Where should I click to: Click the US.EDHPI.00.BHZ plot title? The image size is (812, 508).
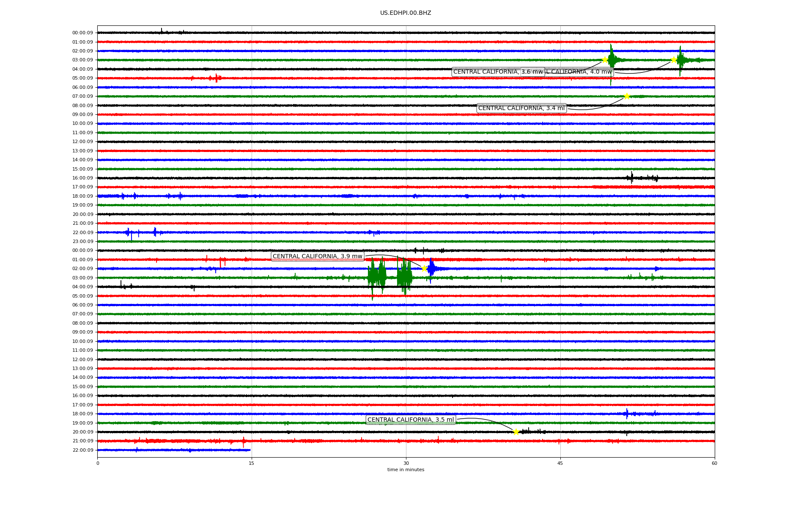(x=406, y=13)
